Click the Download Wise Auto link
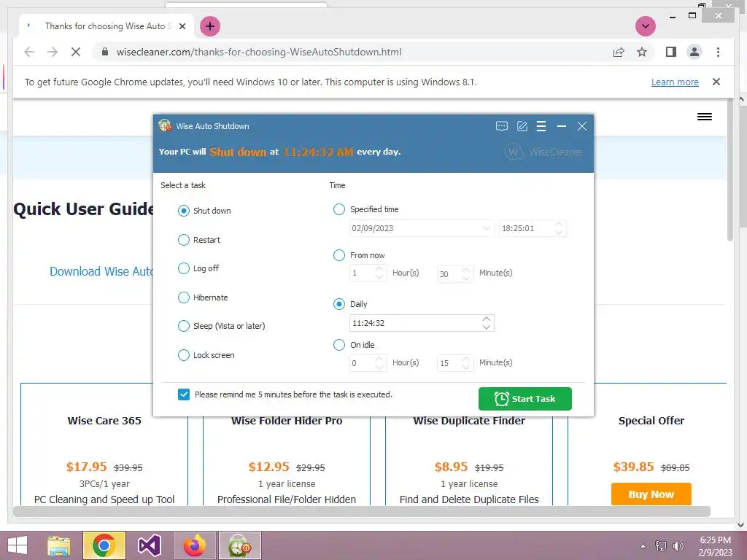747x560 pixels. point(101,271)
